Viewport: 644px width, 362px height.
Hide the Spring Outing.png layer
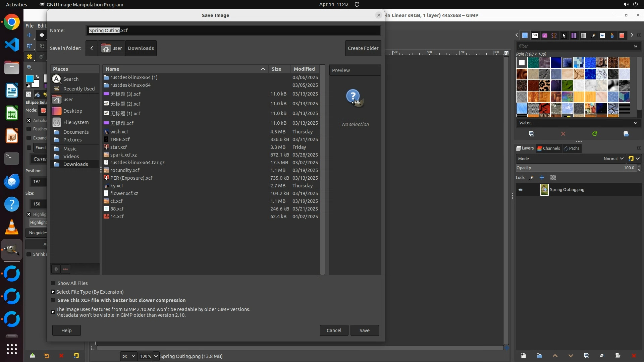click(x=521, y=190)
